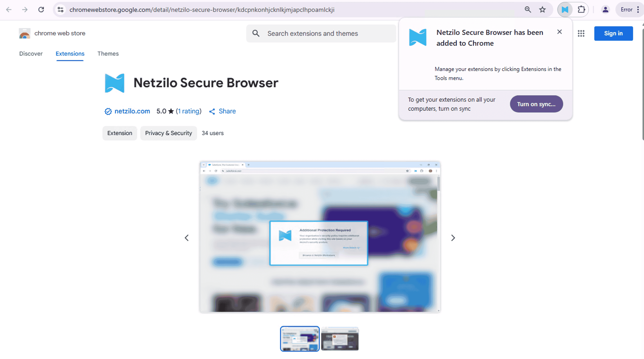Image resolution: width=644 pixels, height=359 pixels.
Task: Open the 1 rating link
Action: point(189,111)
